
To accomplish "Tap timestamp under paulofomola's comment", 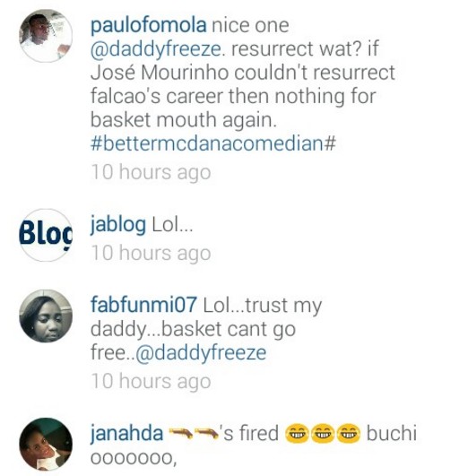I will tap(151, 172).
